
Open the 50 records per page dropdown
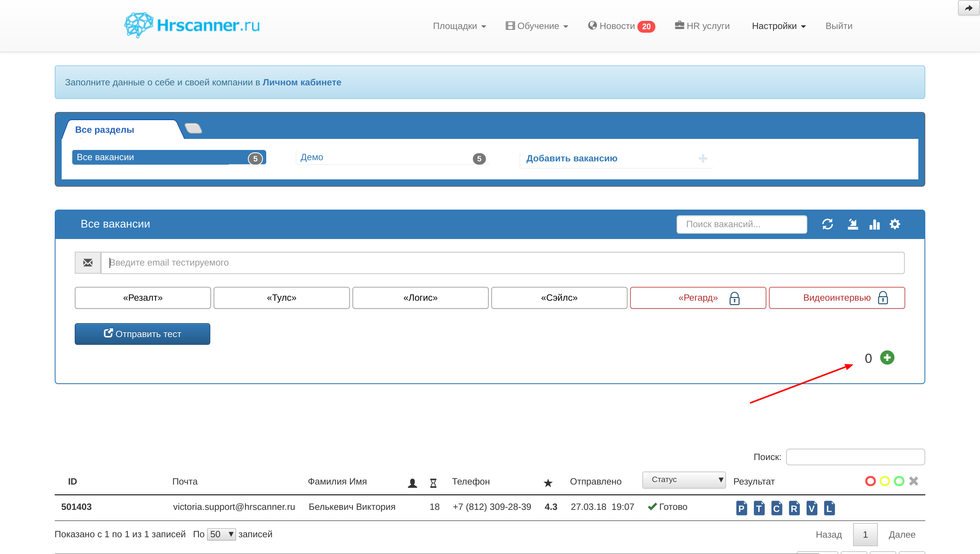tap(221, 534)
